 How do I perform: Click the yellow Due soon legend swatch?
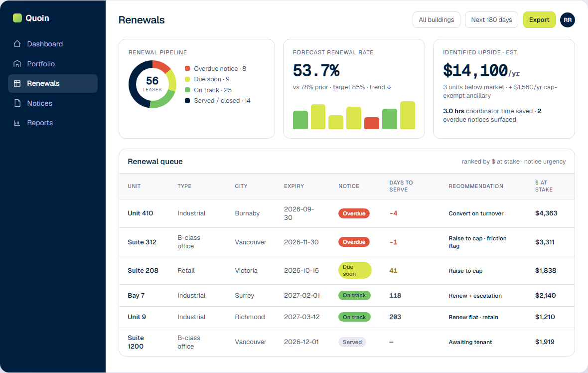pyautogui.click(x=187, y=79)
